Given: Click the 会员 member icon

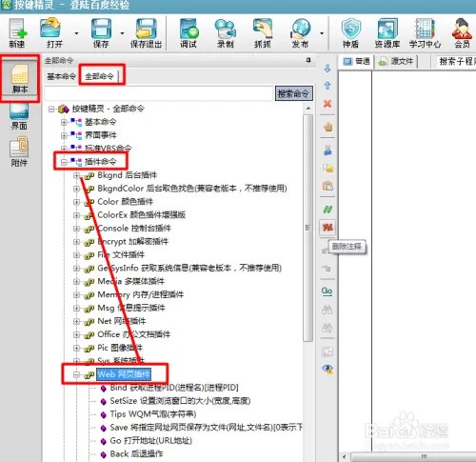Looking at the screenshot, I should (x=462, y=29).
